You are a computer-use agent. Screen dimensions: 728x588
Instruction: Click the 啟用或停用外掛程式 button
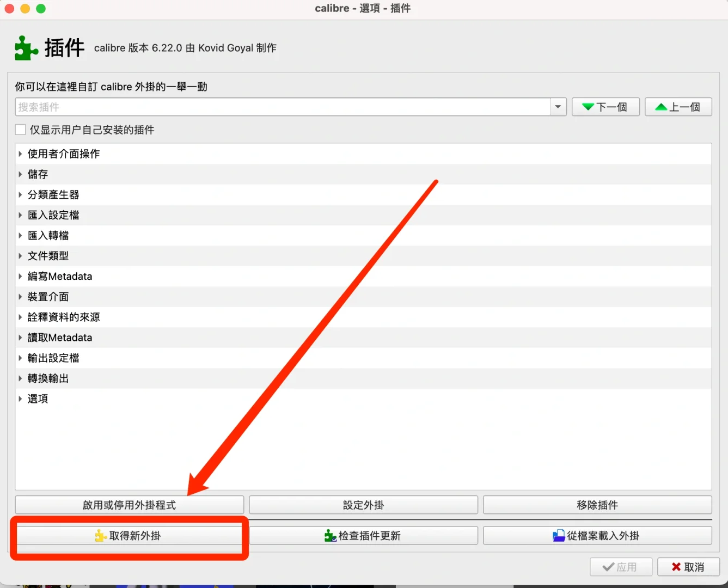click(x=130, y=505)
